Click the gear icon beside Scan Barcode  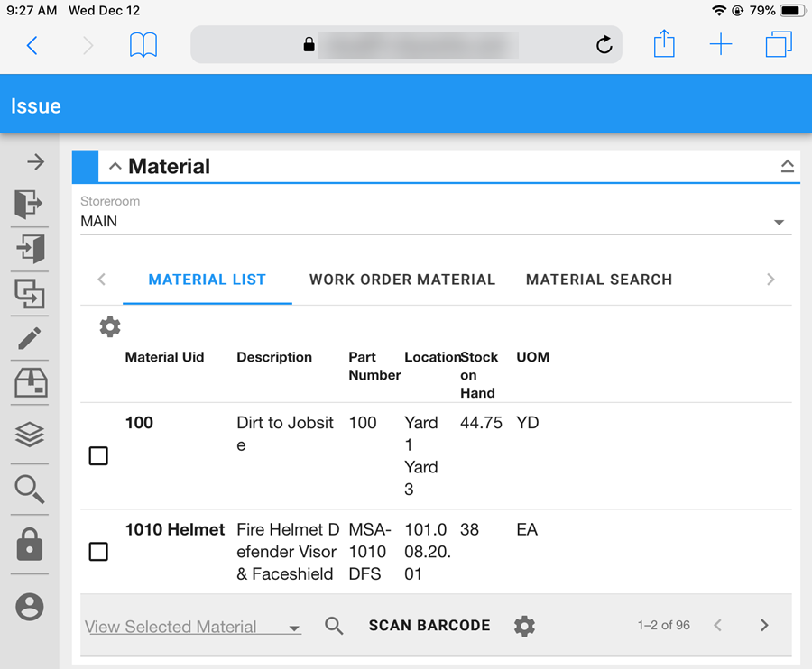click(x=524, y=626)
